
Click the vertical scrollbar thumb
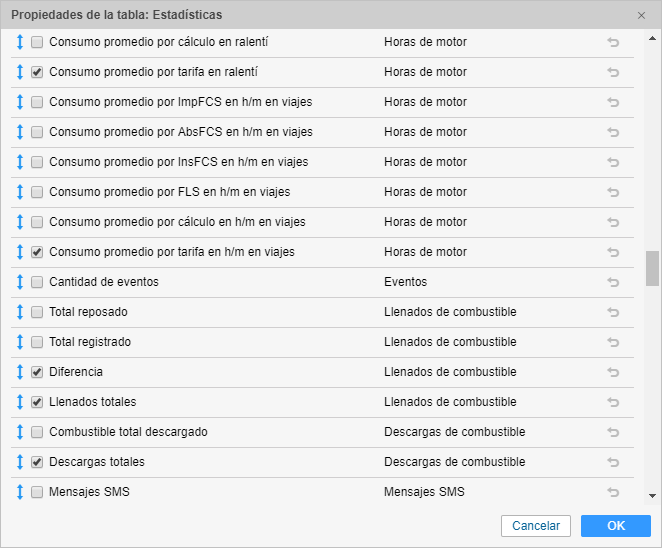coord(652,268)
